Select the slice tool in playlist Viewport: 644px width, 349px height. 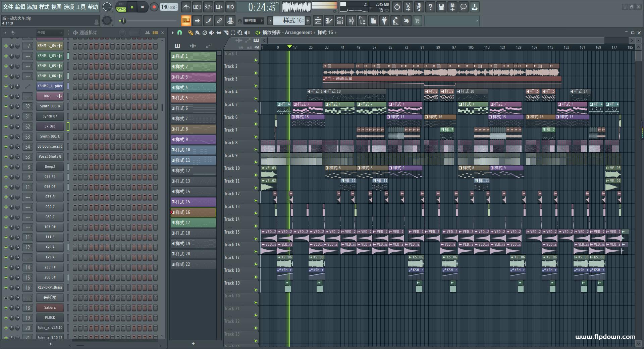[x=226, y=33]
